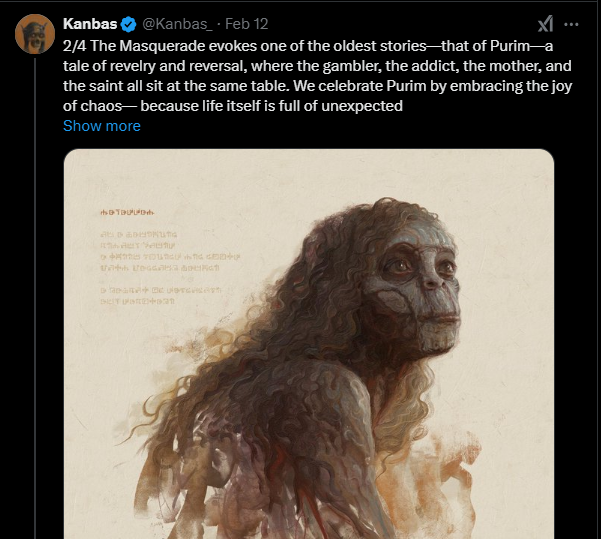601x539 pixels.
Task: Click the glyph paragraph block in artwork
Action: point(170,251)
